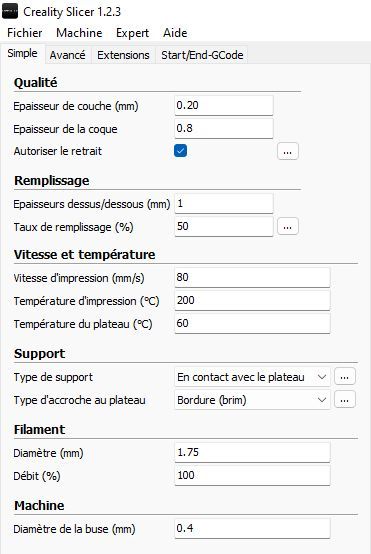Viewport: 371px width, 554px height.
Task: Open the Aide menu
Action: pyautogui.click(x=175, y=33)
